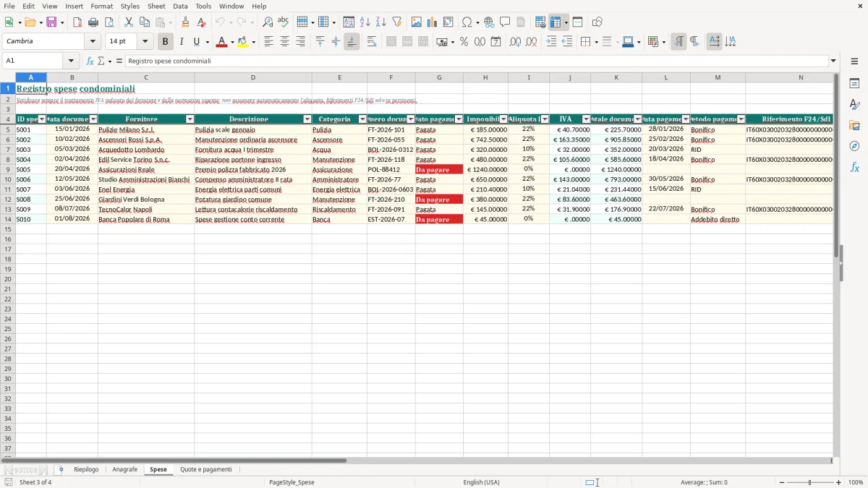The width and height of the screenshot is (868, 488).
Task: Click the zoom in plus button
Action: 839,482
